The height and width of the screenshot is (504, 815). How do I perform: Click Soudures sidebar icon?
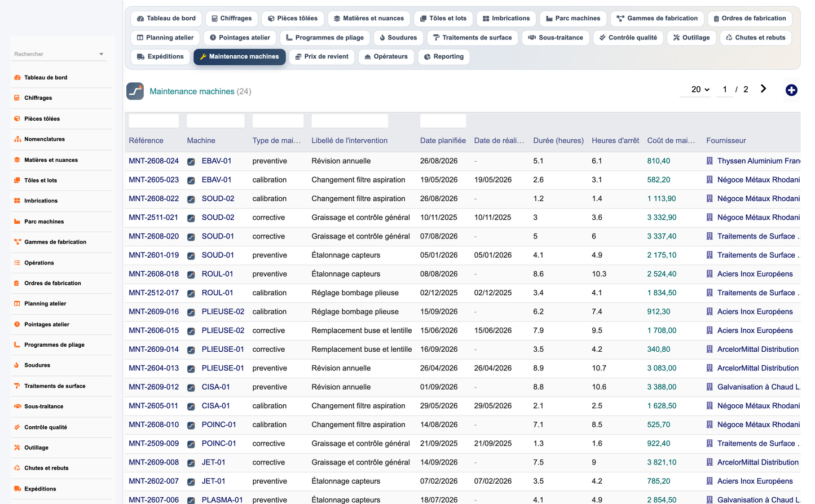pos(17,365)
